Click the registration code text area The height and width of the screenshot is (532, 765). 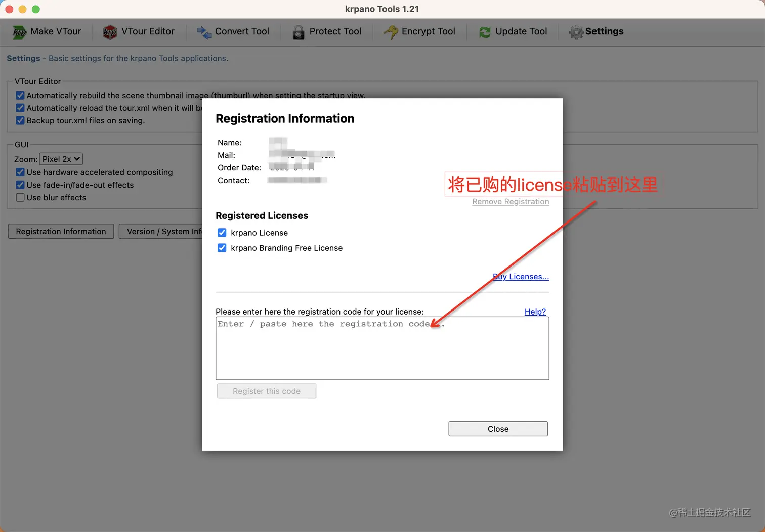pyautogui.click(x=382, y=348)
